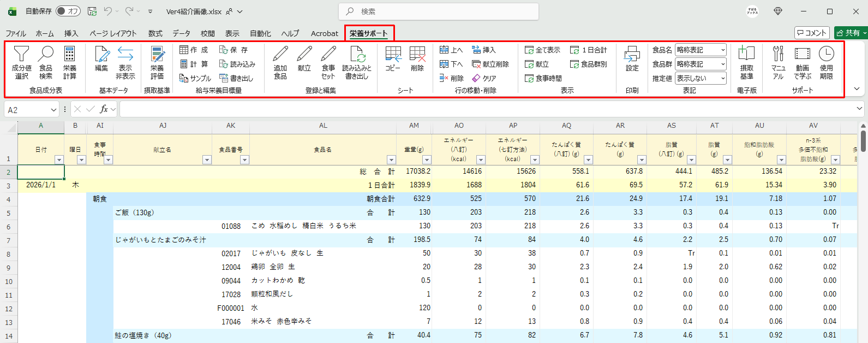Click sheet 削除 icon
Screen dimensions: 868x343
point(417,58)
